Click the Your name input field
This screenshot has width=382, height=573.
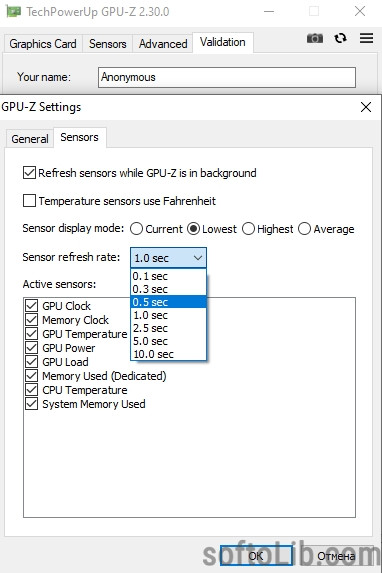227,77
